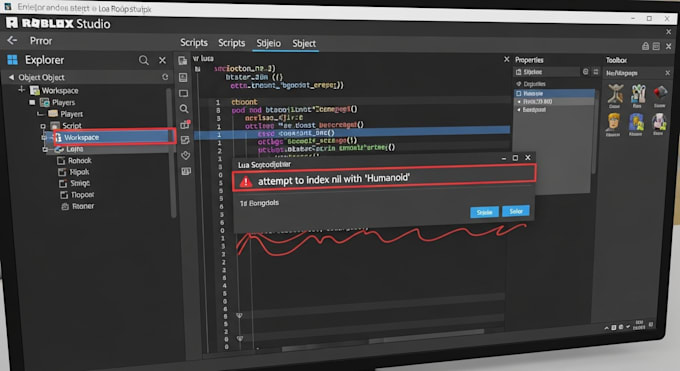The image size is (680, 371).
Task: Click the sidebar magnifier search icon
Action: click(x=184, y=108)
